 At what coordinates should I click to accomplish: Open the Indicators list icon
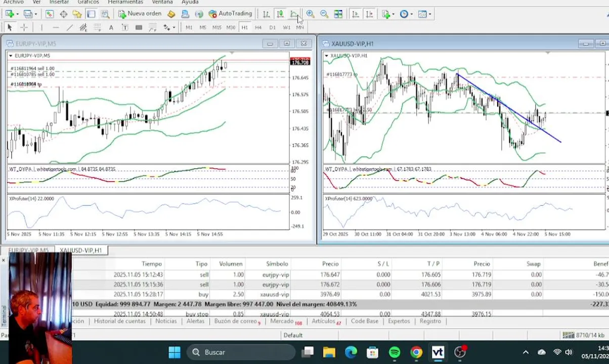[386, 14]
